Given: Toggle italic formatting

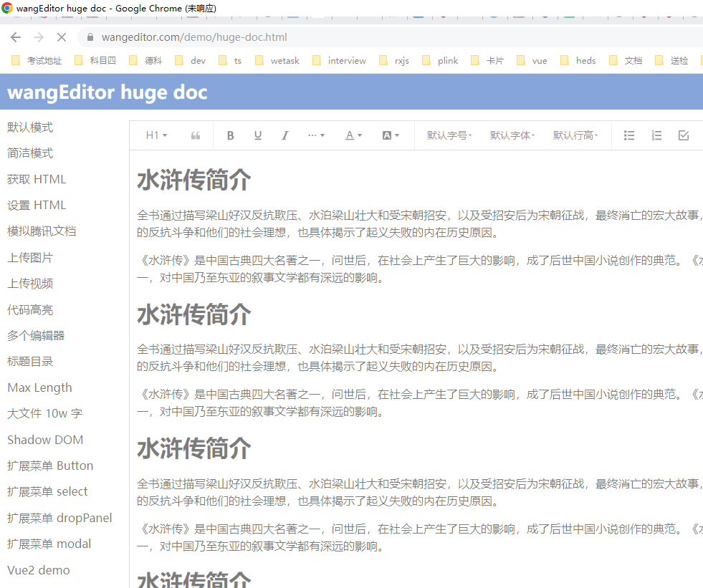Looking at the screenshot, I should pyautogui.click(x=284, y=135).
